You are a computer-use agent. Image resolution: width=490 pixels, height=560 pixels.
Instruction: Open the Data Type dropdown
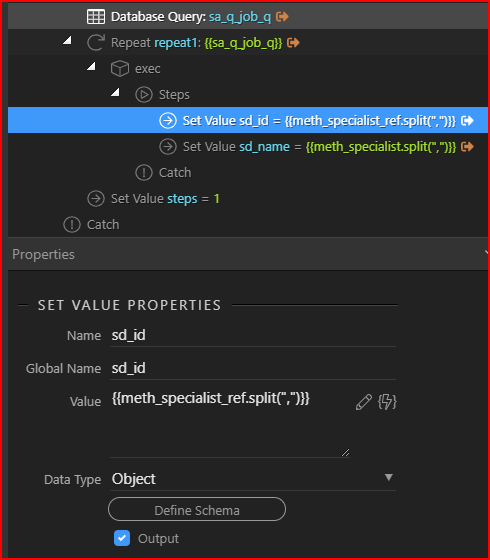coord(253,479)
